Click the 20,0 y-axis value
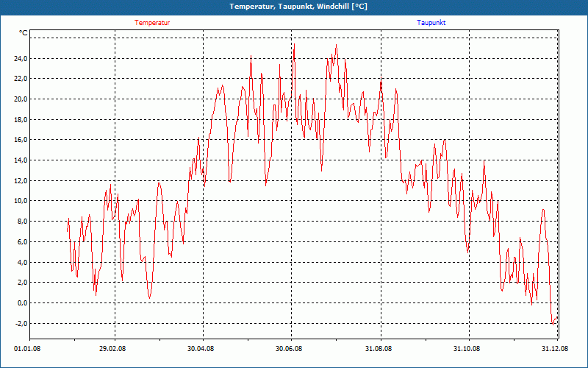Image resolution: width=588 pixels, height=368 pixels. (x=21, y=99)
